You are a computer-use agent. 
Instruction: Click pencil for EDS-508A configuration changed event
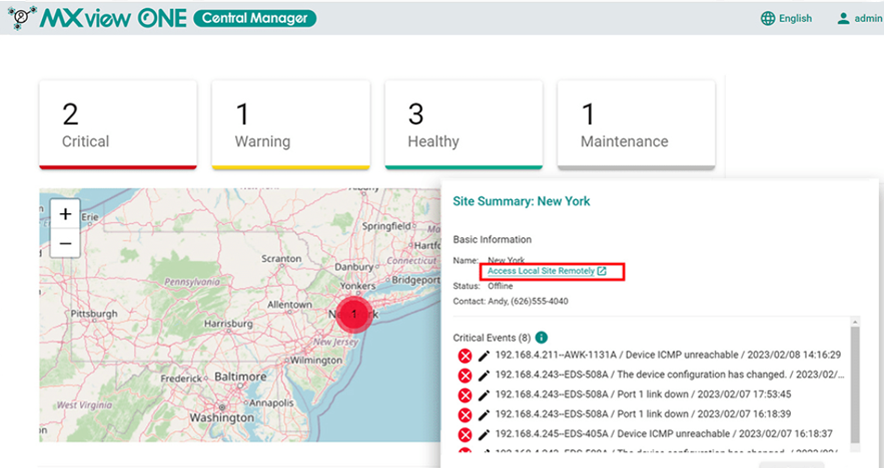(x=484, y=376)
